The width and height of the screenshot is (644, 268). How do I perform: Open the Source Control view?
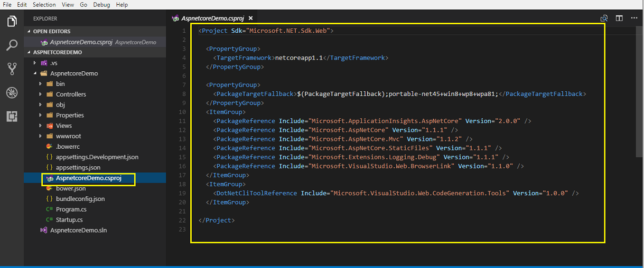point(12,69)
